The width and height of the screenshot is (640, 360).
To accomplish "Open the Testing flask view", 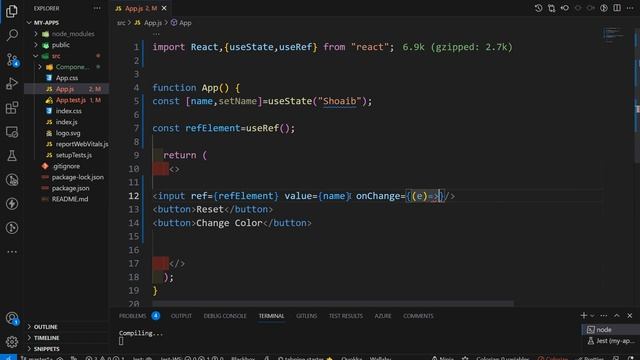I will coord(12,156).
